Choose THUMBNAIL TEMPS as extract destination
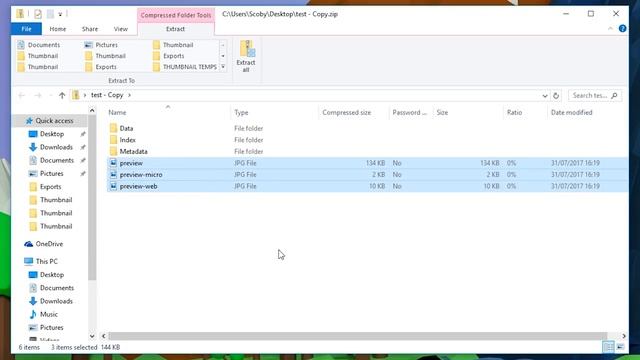Viewport: 640px width, 360px height. 185,67
